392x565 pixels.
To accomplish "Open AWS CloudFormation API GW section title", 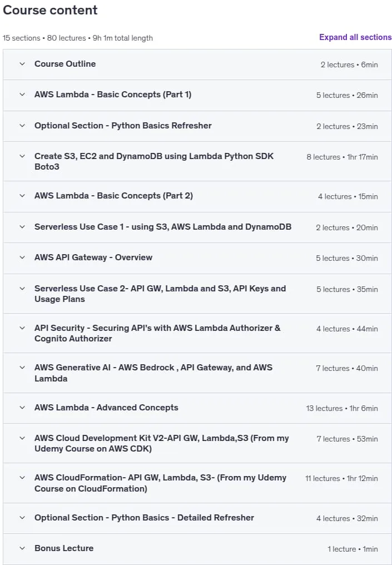I will coord(160,483).
